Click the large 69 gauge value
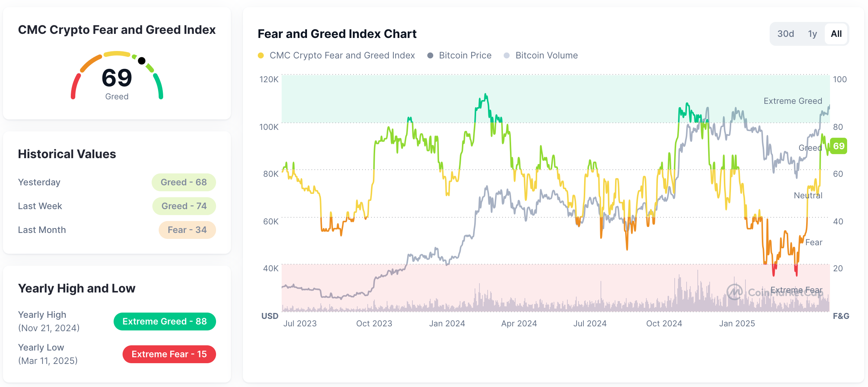 [117, 78]
